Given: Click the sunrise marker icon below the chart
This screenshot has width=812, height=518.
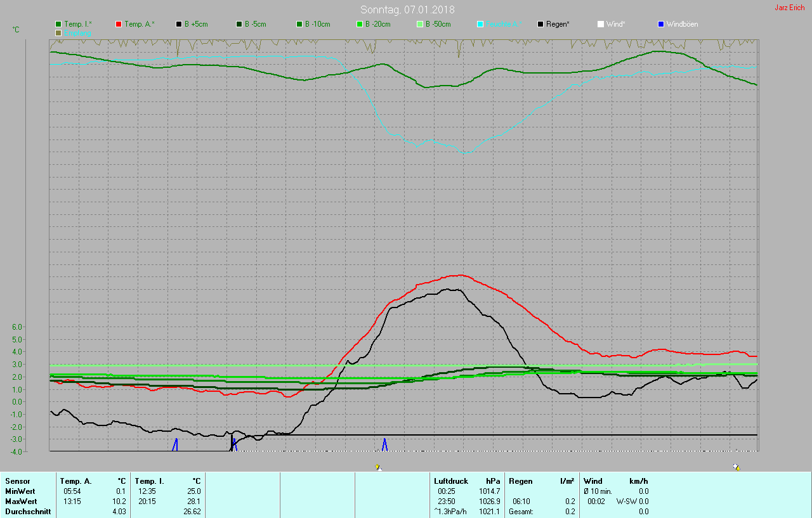Looking at the screenshot, I should 378,467.
